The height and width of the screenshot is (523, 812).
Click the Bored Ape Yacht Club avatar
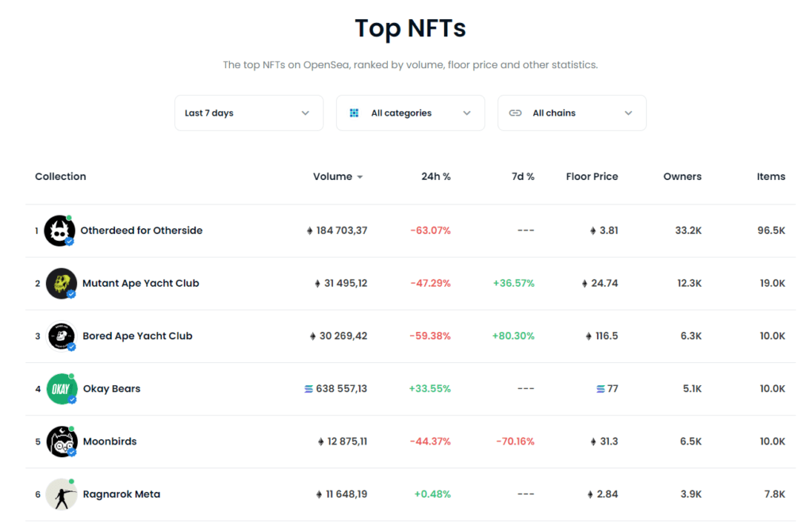61,336
